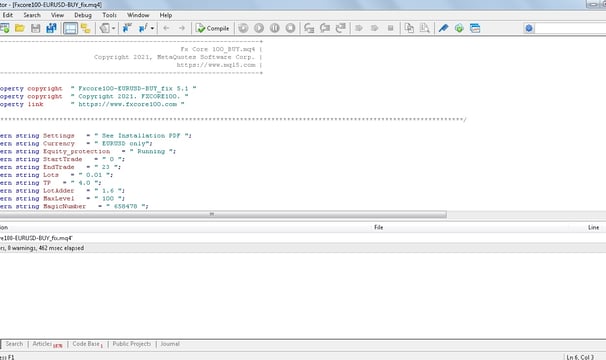Click the second grey profiling arrow icon

(374, 28)
